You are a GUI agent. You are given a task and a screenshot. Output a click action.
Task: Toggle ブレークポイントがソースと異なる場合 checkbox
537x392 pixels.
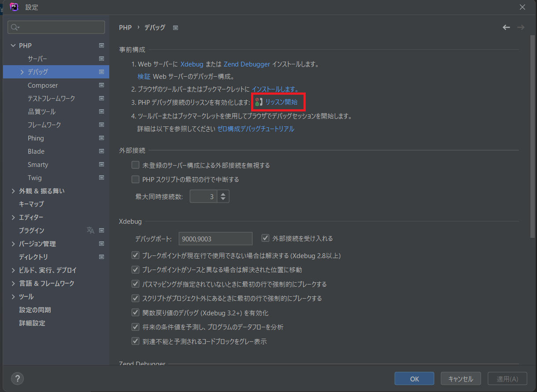pyautogui.click(x=135, y=270)
